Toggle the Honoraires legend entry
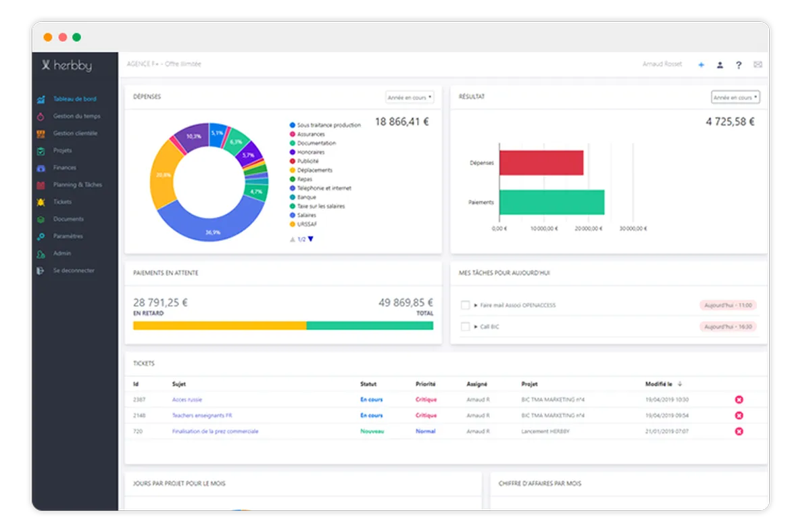 [306, 152]
